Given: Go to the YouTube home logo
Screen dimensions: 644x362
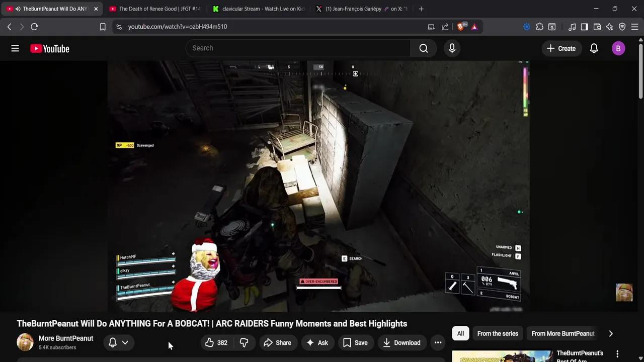Looking at the screenshot, I should [x=49, y=49].
